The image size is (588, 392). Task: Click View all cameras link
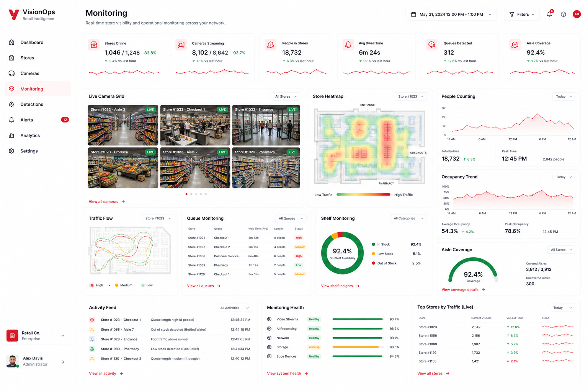coord(107,202)
